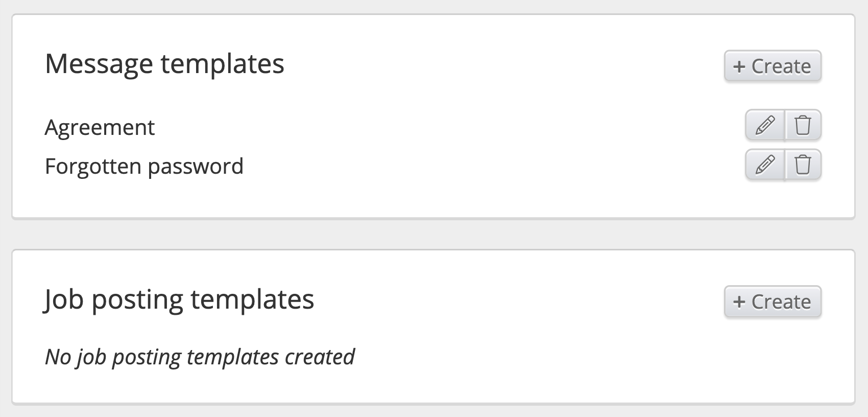Click plus sign in Job posting Create button
868x417 pixels.
(739, 302)
